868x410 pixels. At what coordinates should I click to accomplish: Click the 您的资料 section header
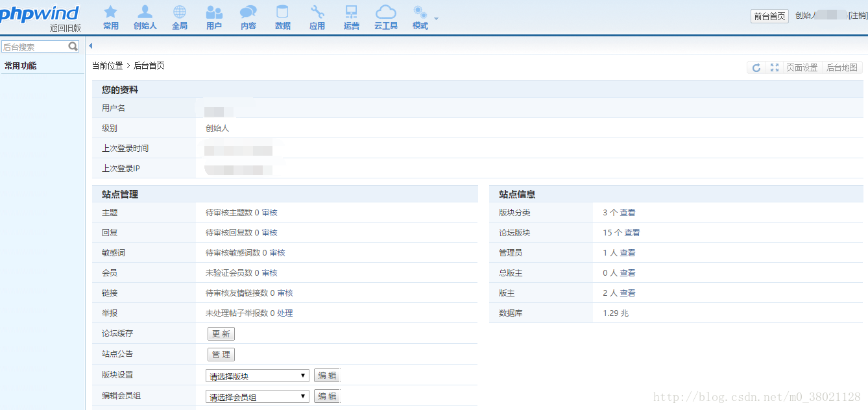(120, 90)
